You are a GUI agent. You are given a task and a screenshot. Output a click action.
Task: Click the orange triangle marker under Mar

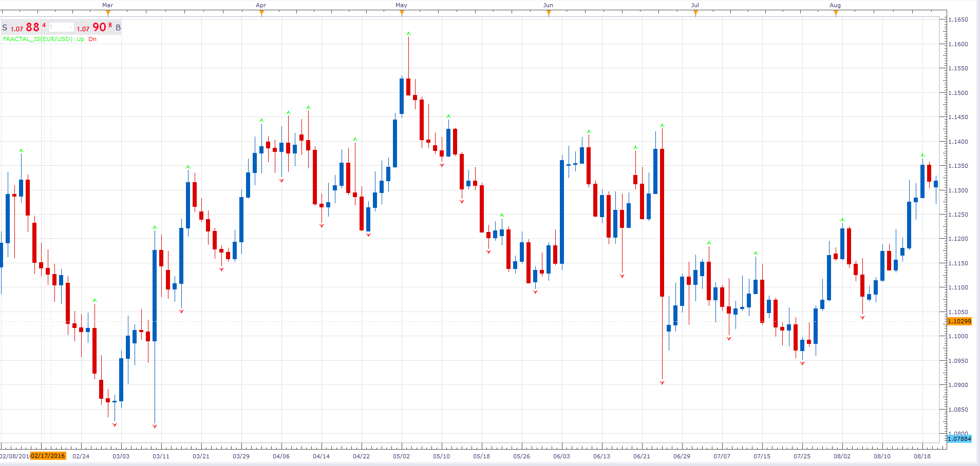[x=108, y=13]
